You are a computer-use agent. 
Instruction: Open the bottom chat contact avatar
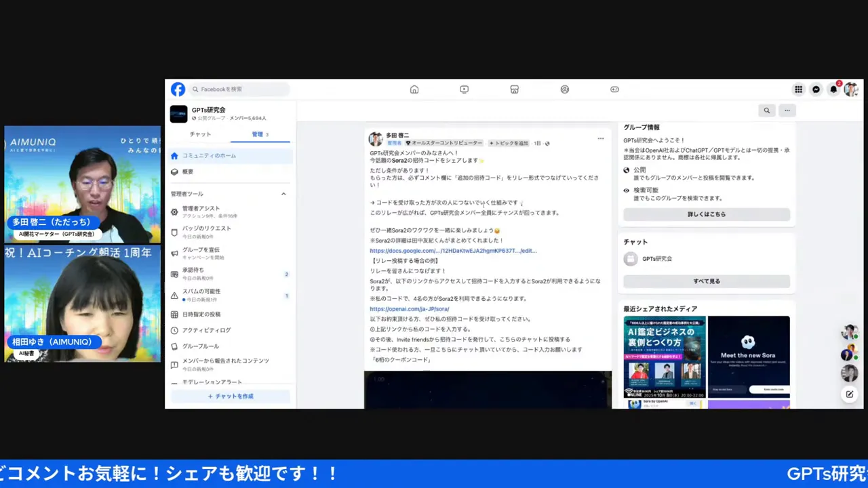pos(849,373)
